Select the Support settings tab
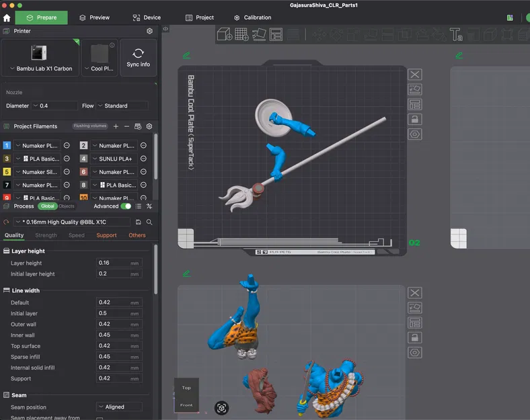 [106, 235]
